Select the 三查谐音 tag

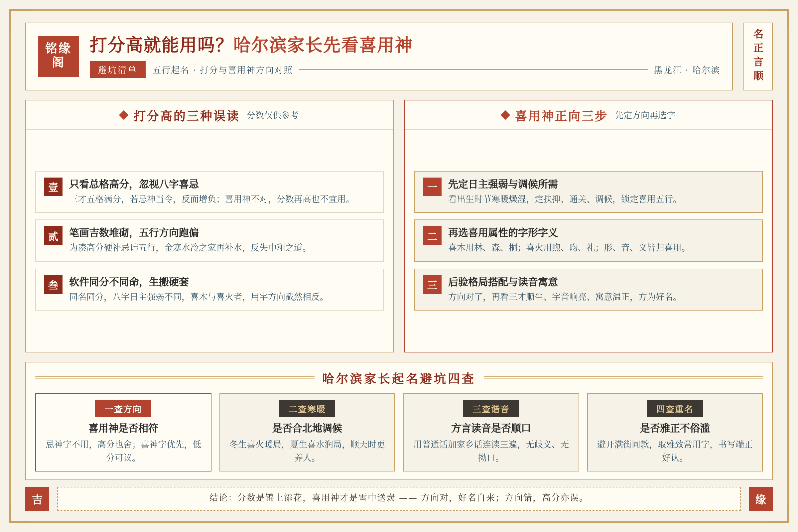pyautogui.click(x=491, y=409)
